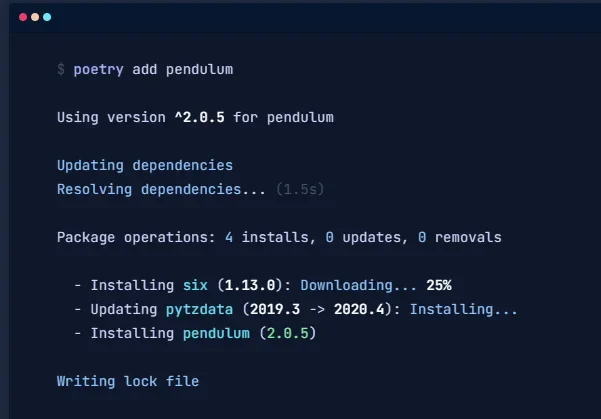Click 'Package operations:' text
601x419 pixels.
(x=136, y=237)
